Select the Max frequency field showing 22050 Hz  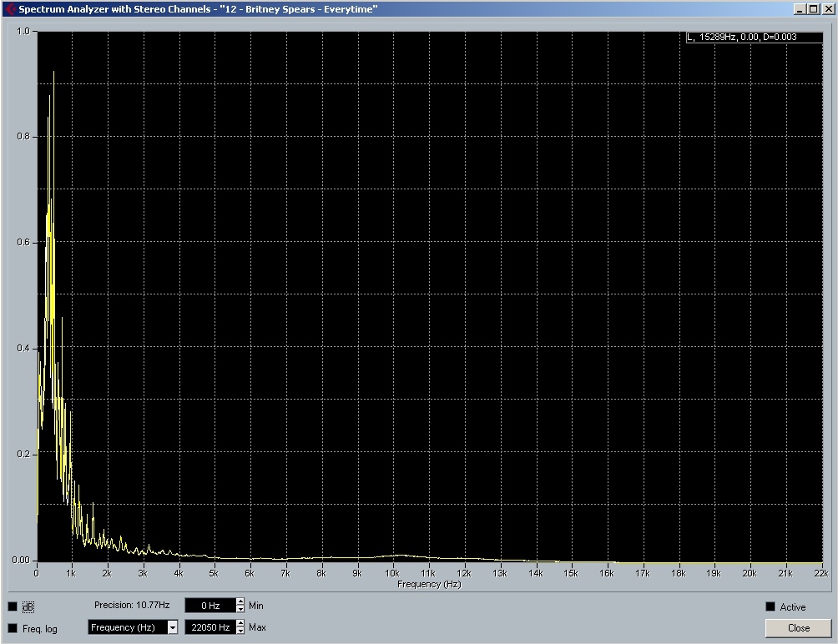210,627
